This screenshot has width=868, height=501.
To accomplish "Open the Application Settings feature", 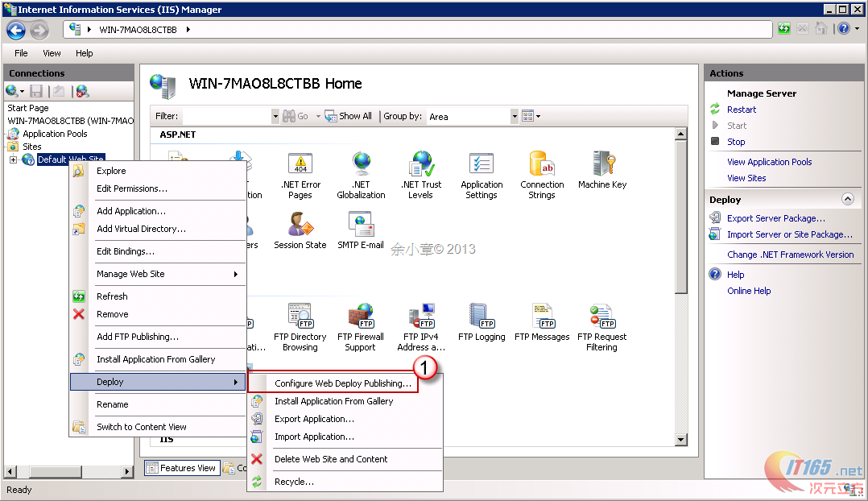I will 482,176.
